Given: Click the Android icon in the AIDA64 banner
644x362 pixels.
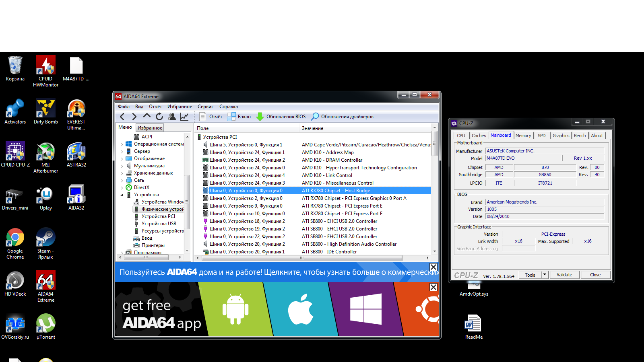Looking at the screenshot, I should (235, 309).
